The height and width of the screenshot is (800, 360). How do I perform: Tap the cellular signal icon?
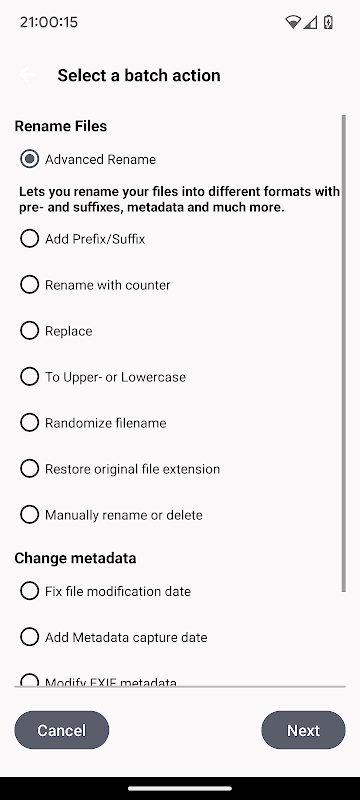(310, 22)
